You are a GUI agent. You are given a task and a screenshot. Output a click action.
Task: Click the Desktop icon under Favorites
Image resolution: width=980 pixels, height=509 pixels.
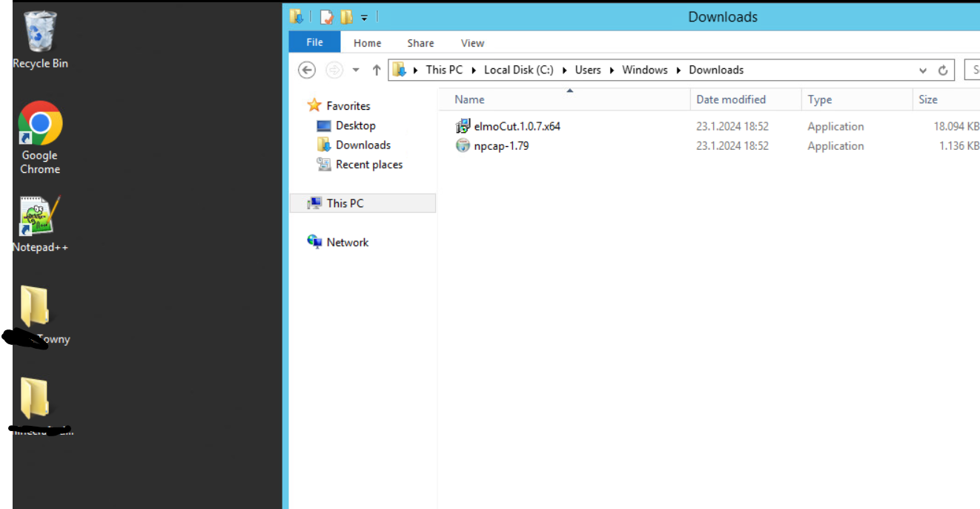324,125
